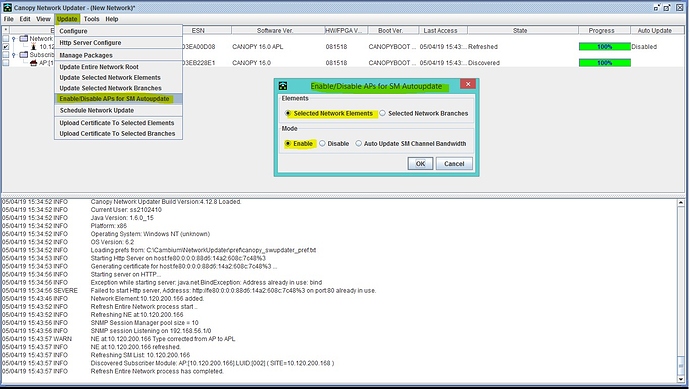Click the log pane scrollbar up arrow
The width and height of the screenshot is (690, 389).
[x=682, y=202]
